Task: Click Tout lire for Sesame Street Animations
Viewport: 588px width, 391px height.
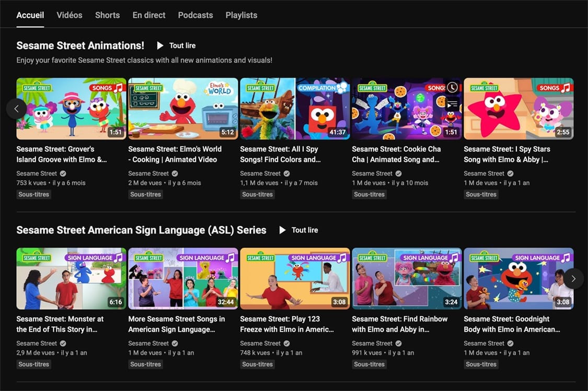Action: [176, 45]
